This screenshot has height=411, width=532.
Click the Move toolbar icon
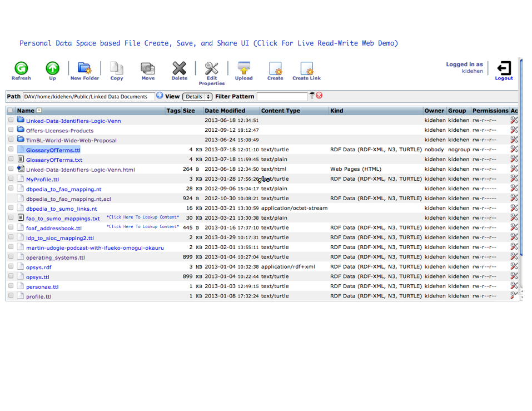(x=148, y=68)
